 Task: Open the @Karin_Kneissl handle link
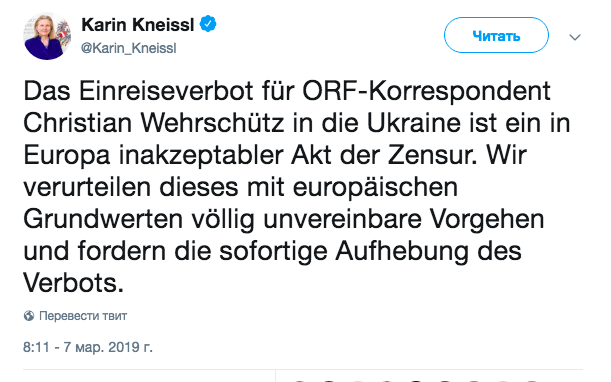pos(129,48)
